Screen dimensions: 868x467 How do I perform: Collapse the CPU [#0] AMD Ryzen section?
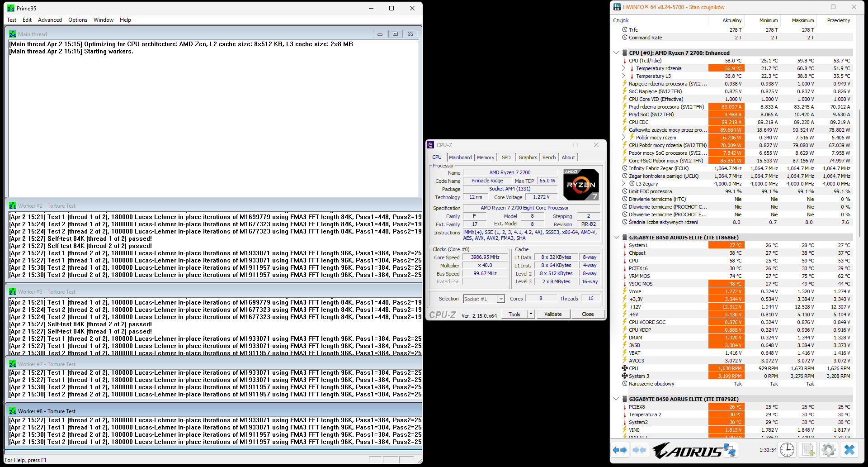616,53
